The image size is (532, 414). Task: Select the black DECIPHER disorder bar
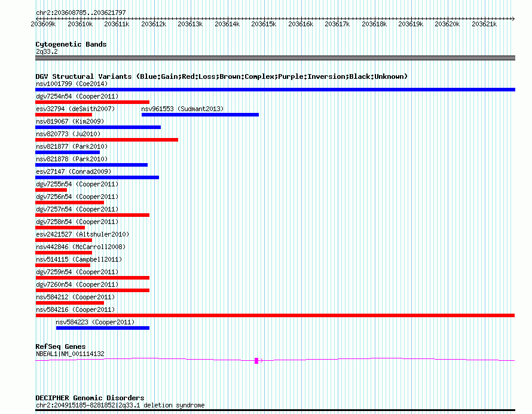(x=275, y=410)
